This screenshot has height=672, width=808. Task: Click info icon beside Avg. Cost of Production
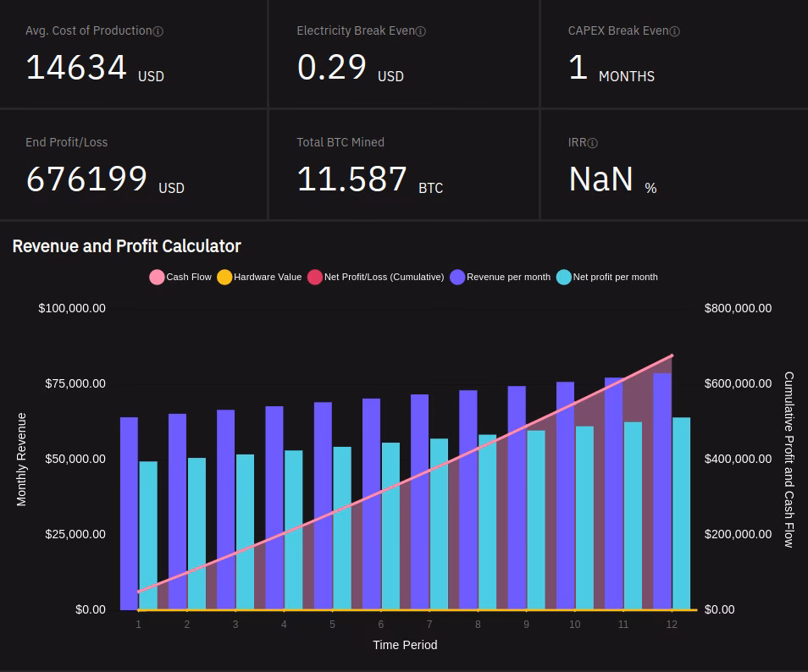coord(158,31)
